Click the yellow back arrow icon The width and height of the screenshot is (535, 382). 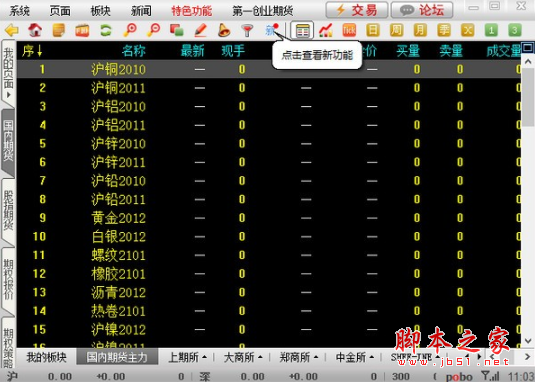click(12, 30)
